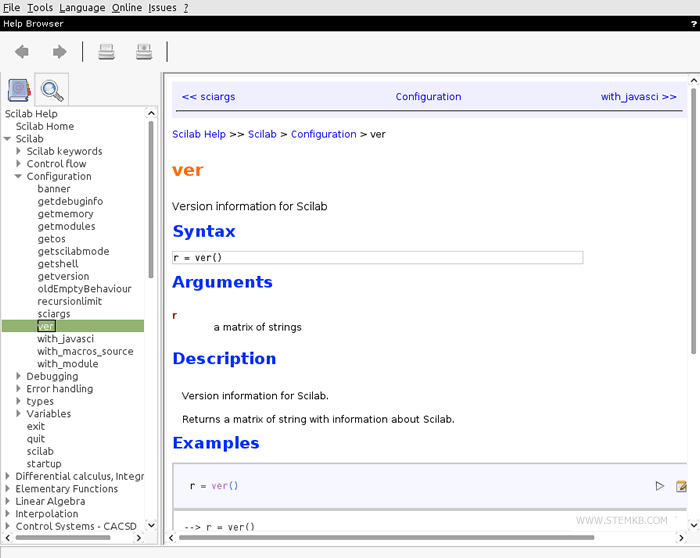This screenshot has height=558, width=700.
Task: Collapse the Scilab tree node
Action: tap(7, 139)
